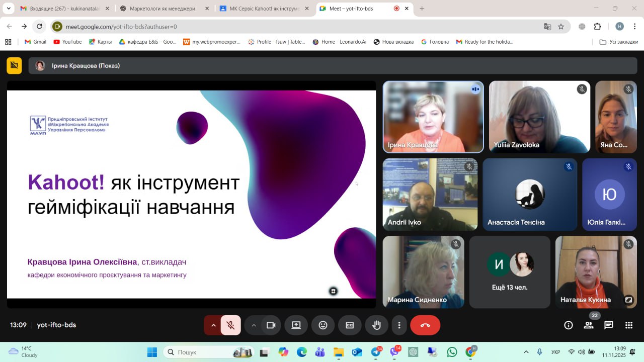644x362 pixels.
Task: Switch to the МК Сервіс Kahoot! tab
Action: click(x=264, y=9)
